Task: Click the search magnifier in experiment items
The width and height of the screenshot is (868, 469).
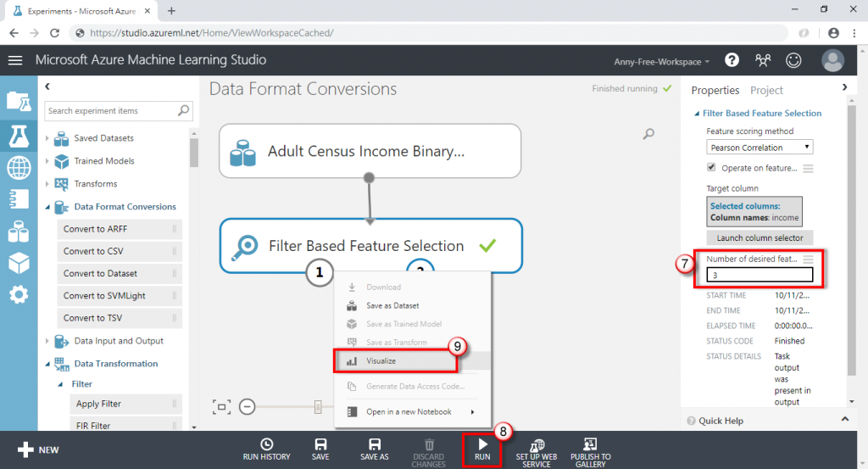Action: [183, 110]
